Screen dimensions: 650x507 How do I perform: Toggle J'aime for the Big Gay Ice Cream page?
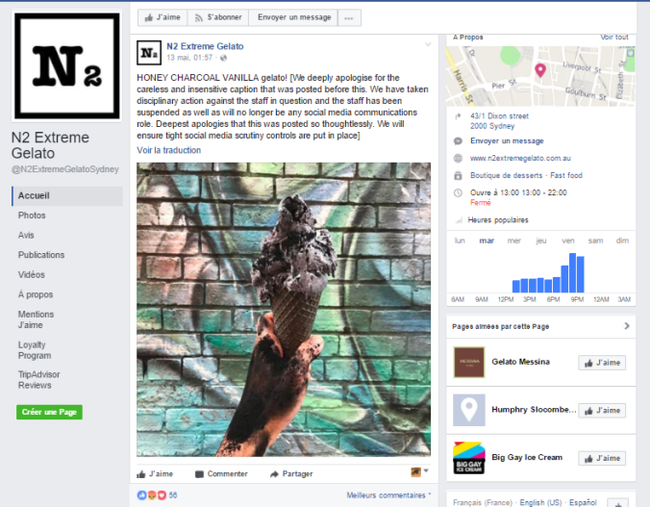click(x=602, y=458)
